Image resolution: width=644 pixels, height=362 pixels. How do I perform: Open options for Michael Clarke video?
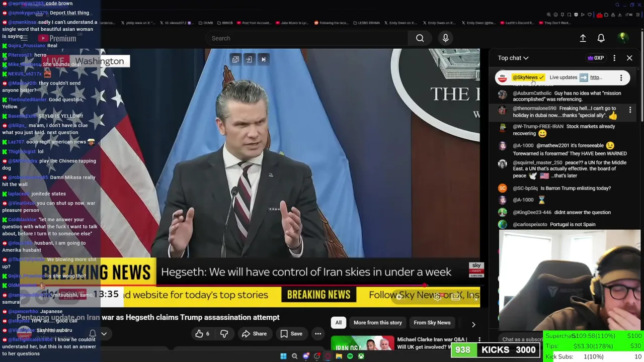[479, 340]
